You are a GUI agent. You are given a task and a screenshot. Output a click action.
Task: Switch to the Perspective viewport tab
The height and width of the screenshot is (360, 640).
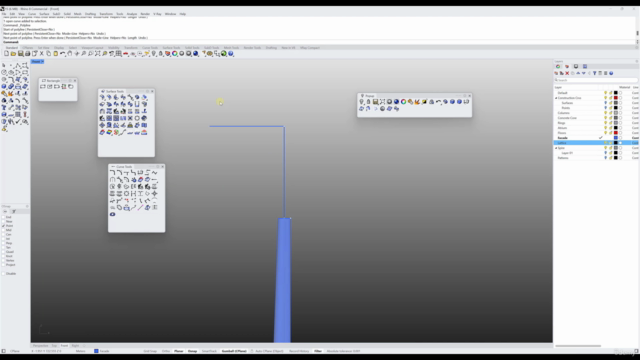40,346
